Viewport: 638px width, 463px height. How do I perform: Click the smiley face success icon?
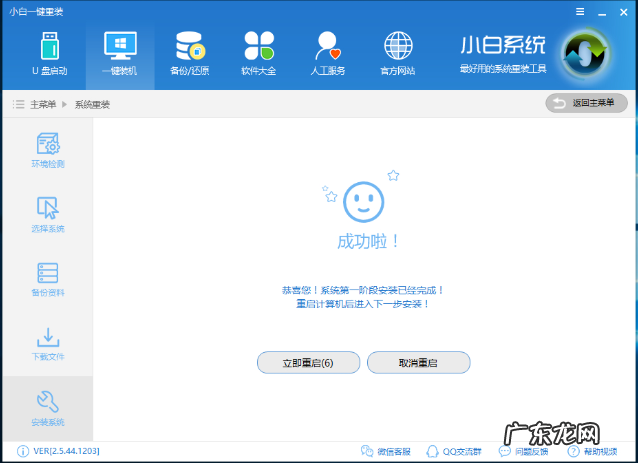tap(363, 202)
